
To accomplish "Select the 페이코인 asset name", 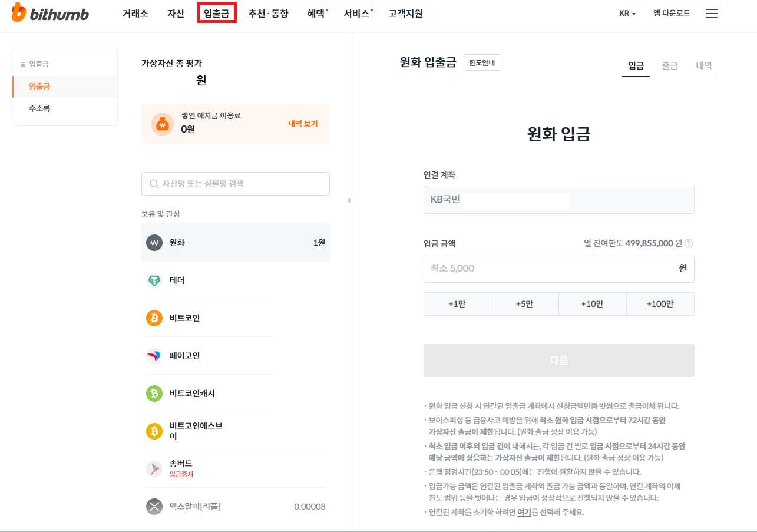I will pyautogui.click(x=185, y=356).
